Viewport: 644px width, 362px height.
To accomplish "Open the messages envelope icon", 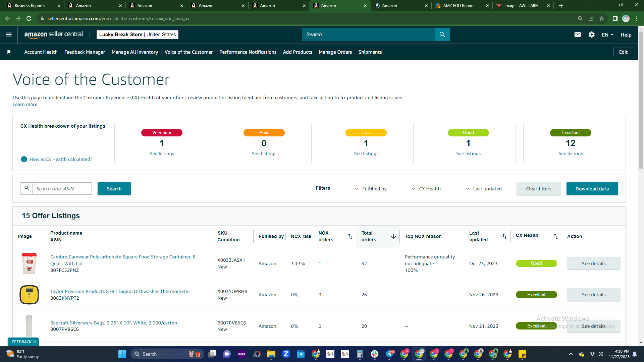I will (x=577, y=35).
